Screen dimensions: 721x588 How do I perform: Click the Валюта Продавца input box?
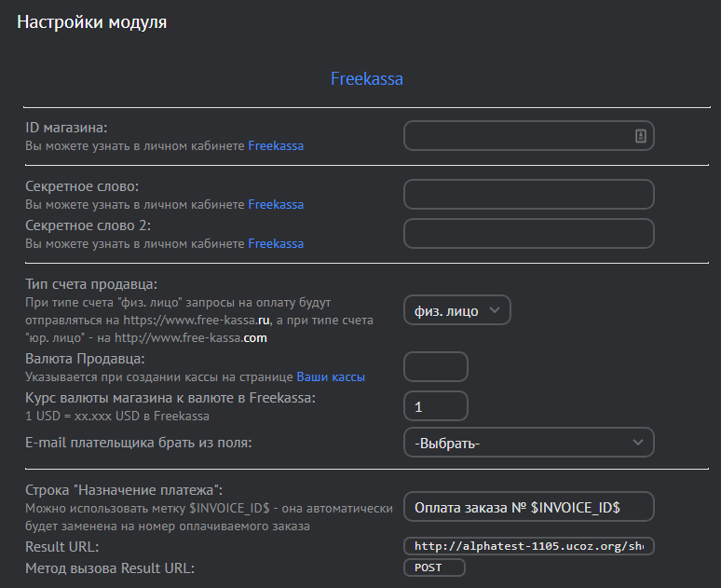tap(435, 367)
